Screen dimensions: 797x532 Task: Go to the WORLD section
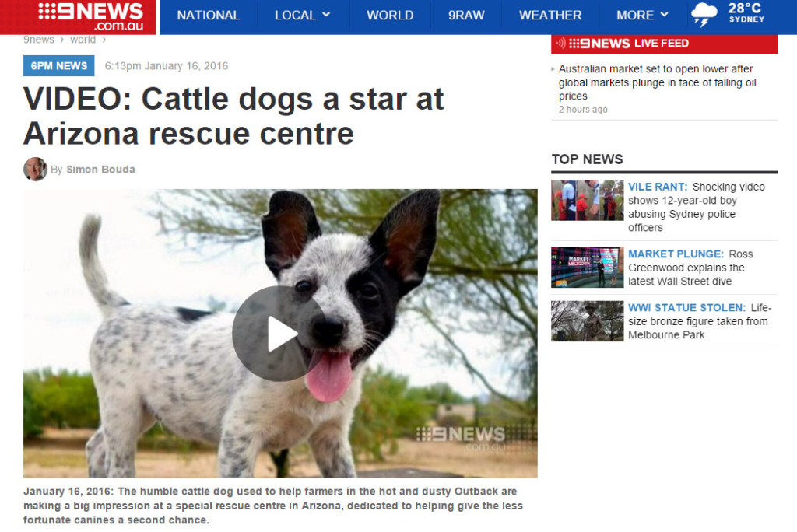click(x=390, y=16)
